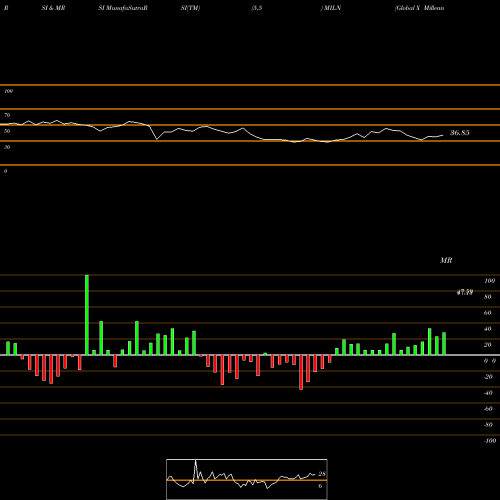
Task: Click the RSI axis label 70
Action: [x=7, y=115]
